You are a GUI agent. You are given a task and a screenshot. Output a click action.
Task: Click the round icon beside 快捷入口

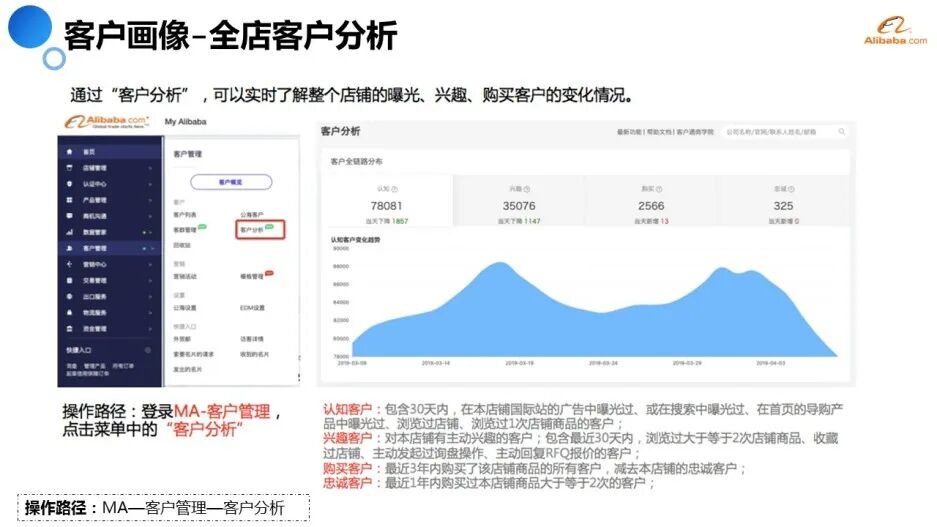point(148,350)
